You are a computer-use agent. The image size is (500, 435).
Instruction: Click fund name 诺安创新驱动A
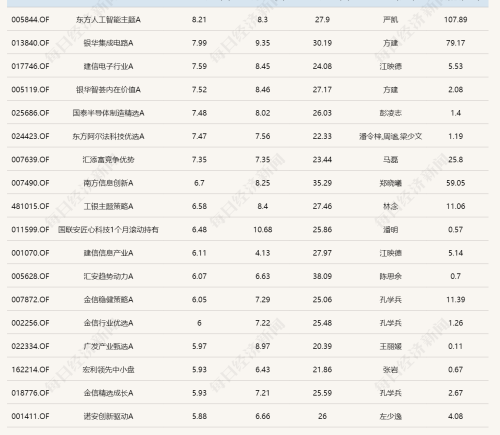point(108,416)
